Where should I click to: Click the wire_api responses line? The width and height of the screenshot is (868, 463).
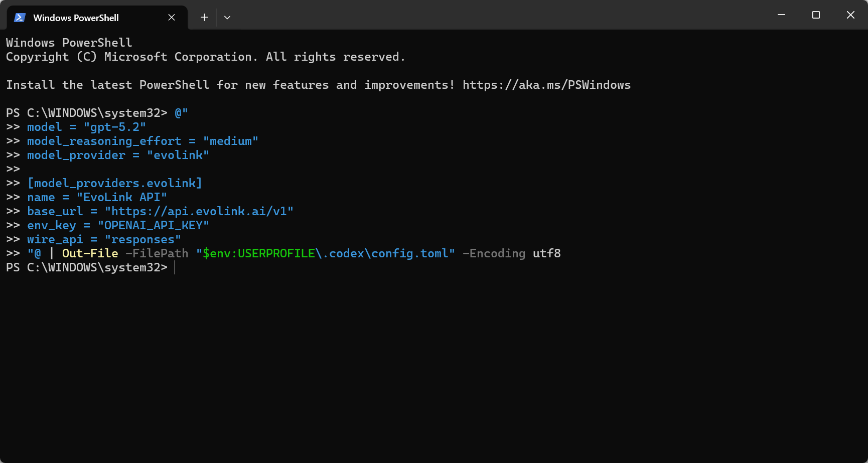tap(104, 239)
